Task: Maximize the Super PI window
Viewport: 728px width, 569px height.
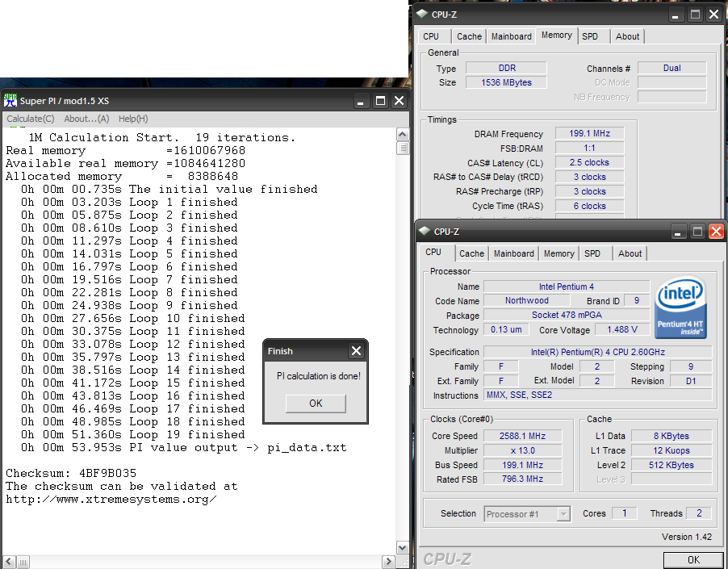Action: (x=380, y=101)
